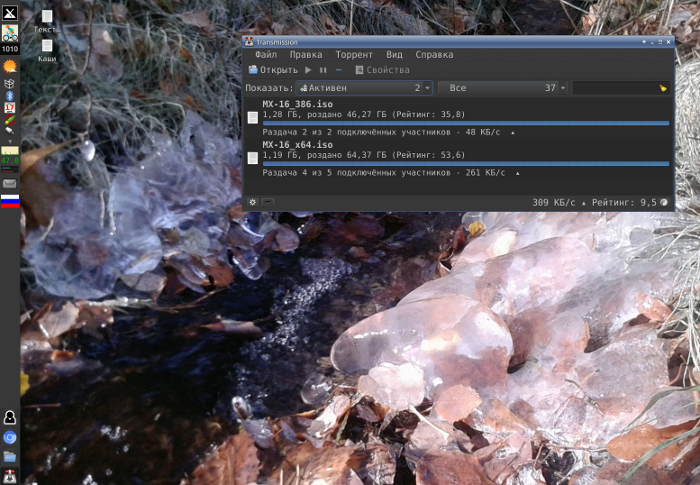Click the MX-16_x64.iso file icon
The width and height of the screenshot is (700, 485).
[x=253, y=158]
